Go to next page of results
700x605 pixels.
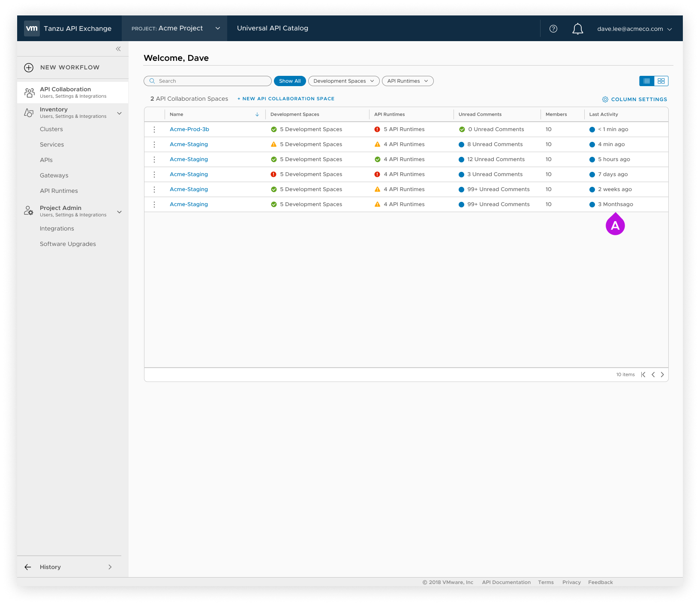[662, 374]
